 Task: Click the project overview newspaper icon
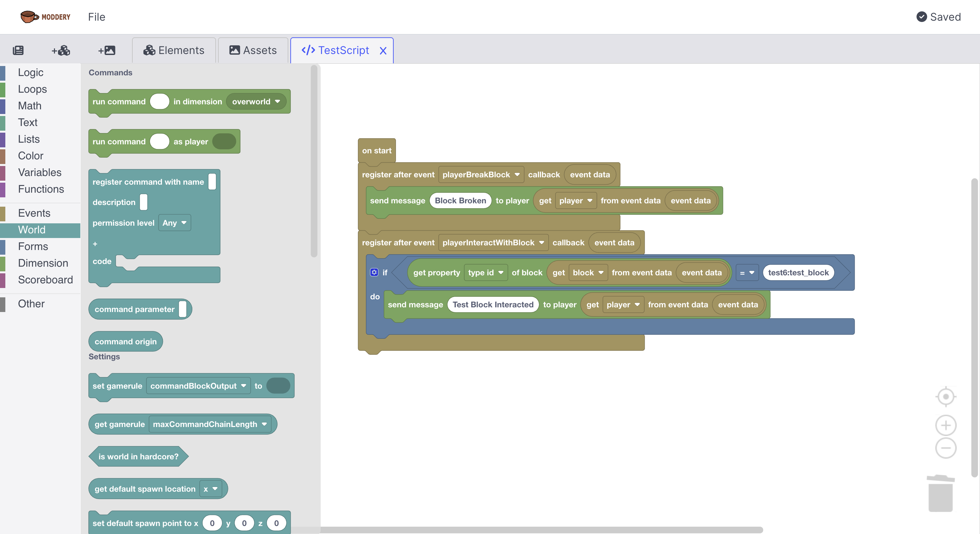18,50
